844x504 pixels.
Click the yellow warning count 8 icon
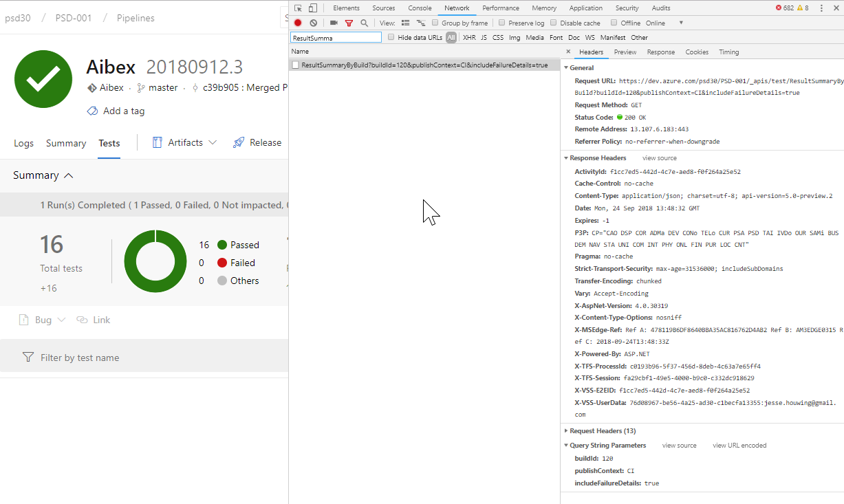(x=801, y=8)
